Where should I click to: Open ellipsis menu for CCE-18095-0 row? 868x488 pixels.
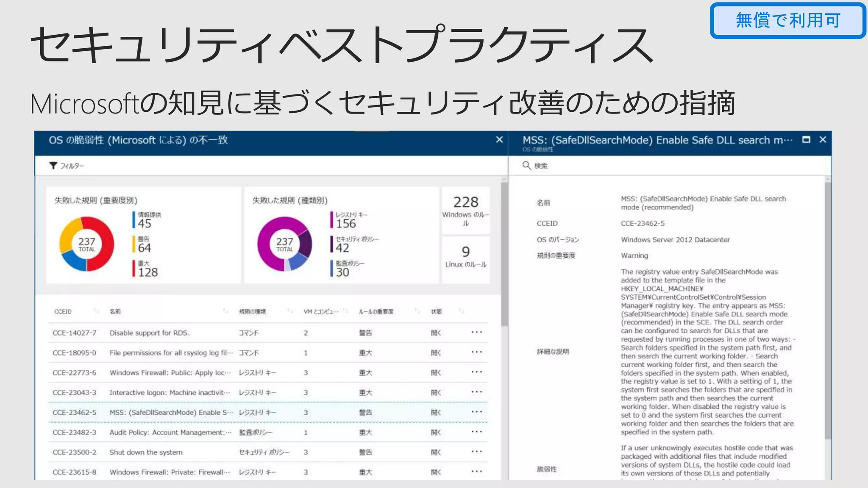point(477,352)
